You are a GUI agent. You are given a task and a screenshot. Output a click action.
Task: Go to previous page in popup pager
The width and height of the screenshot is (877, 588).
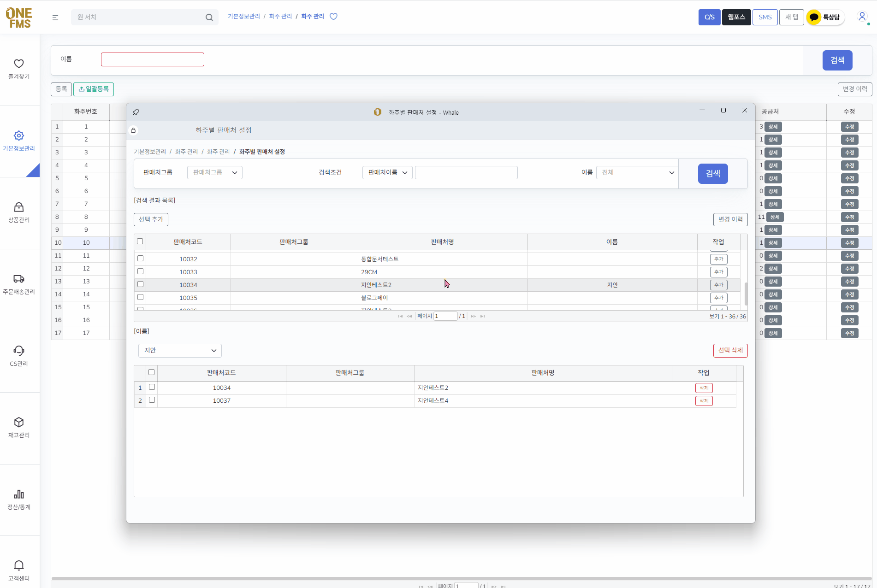(409, 316)
